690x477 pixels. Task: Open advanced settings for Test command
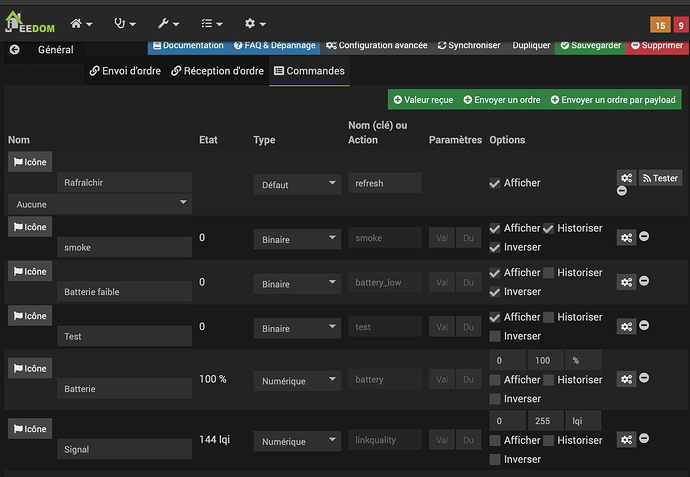626,327
